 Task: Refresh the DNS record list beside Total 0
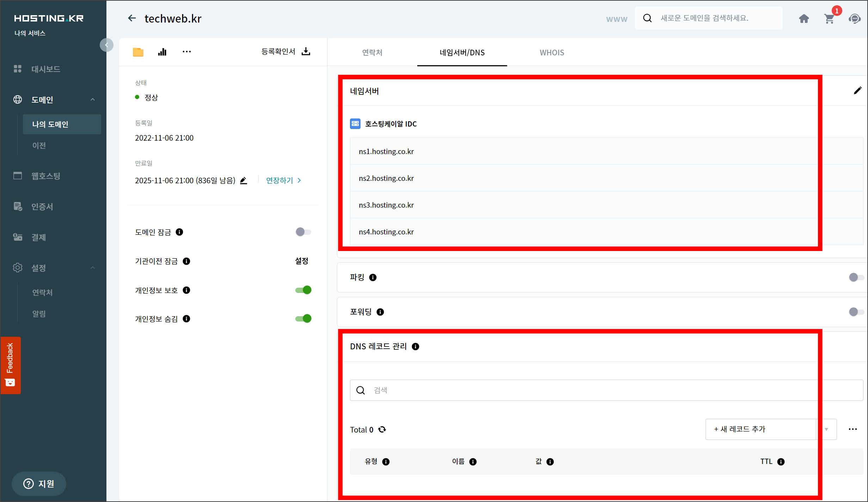(x=382, y=429)
